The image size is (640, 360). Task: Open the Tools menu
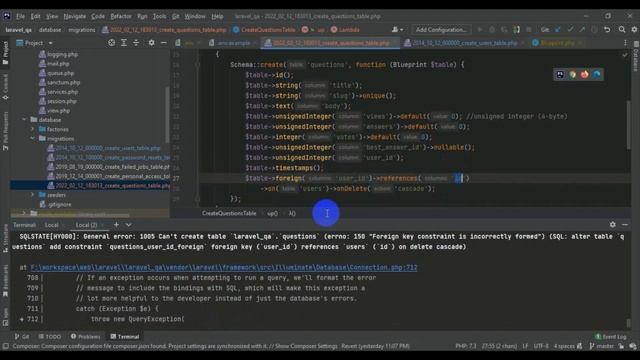click(159, 16)
